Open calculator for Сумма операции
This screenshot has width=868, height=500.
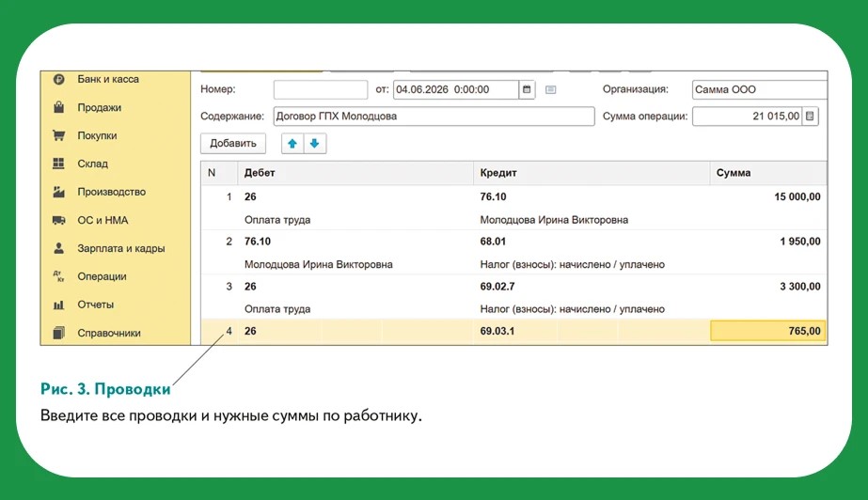click(x=810, y=117)
